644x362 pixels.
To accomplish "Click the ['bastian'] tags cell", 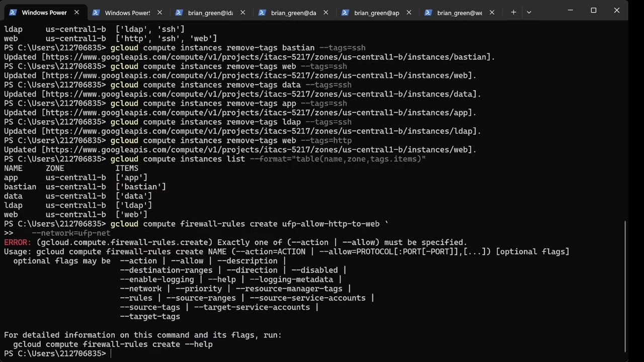I will (x=140, y=187).
